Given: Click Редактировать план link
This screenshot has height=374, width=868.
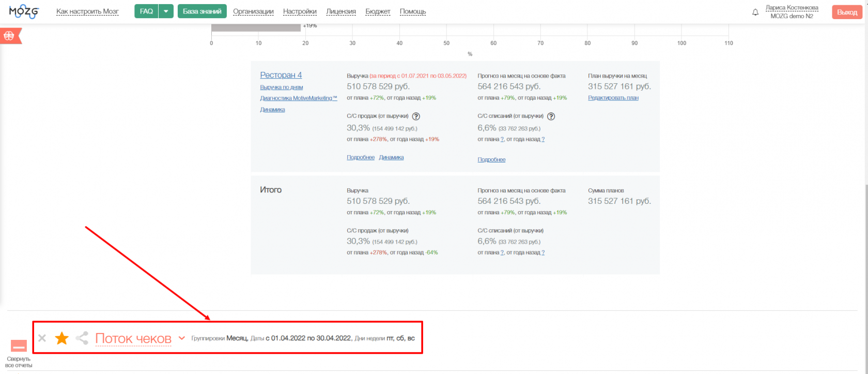Looking at the screenshot, I should tap(613, 98).
